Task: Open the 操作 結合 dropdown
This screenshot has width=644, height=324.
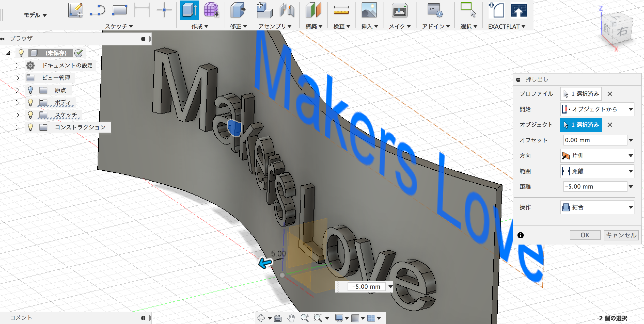Action: point(597,207)
